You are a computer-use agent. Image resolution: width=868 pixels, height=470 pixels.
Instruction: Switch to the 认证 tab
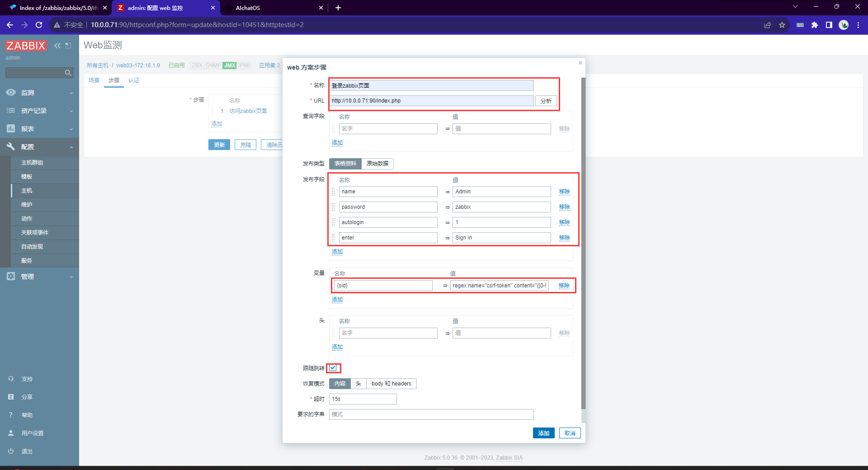[134, 80]
